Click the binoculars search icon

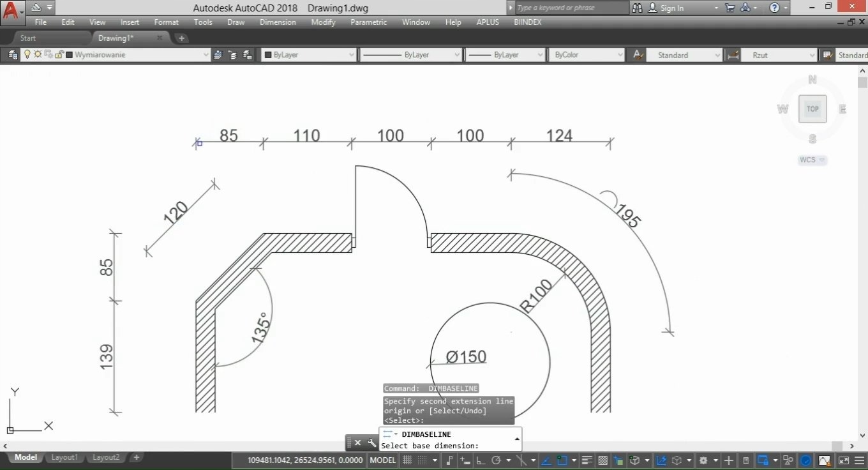(x=637, y=8)
